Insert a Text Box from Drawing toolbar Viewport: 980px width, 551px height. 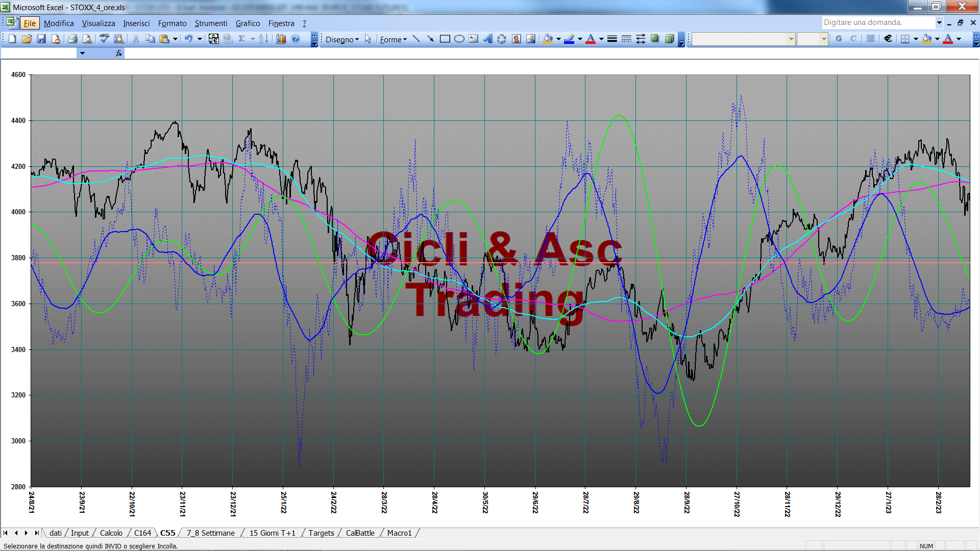(x=473, y=39)
